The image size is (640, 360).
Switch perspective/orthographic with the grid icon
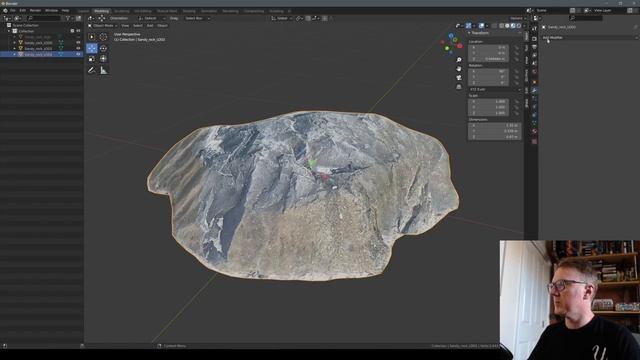459,87
